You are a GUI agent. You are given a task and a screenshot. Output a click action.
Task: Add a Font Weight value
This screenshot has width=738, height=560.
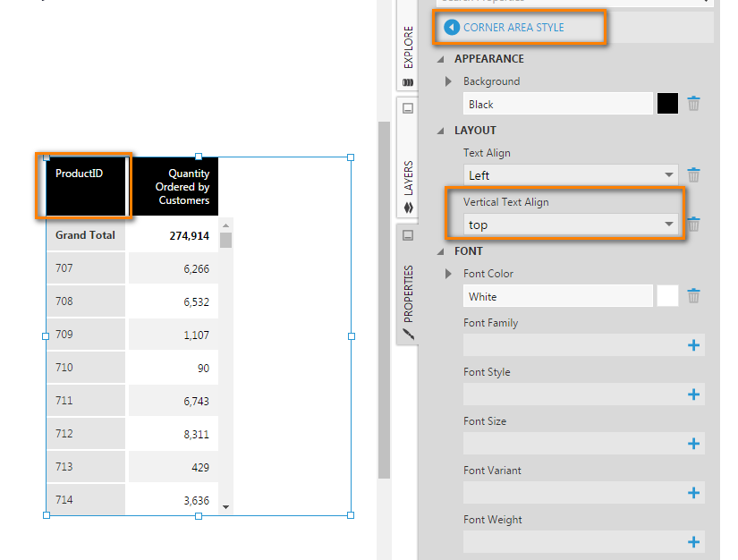point(693,542)
